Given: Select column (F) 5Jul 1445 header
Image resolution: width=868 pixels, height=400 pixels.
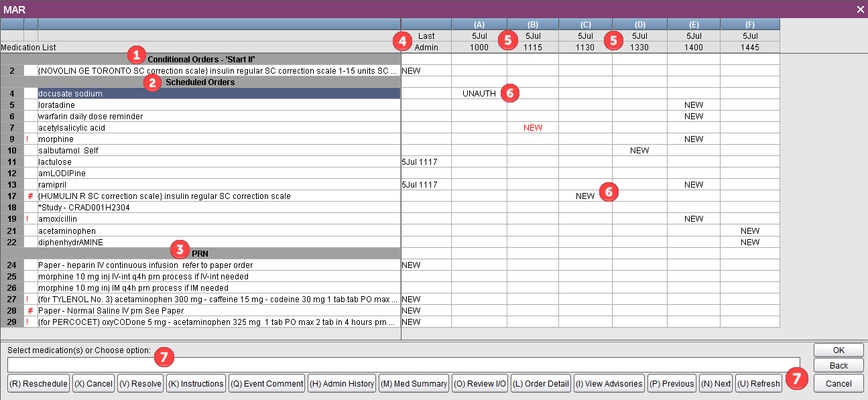Looking at the screenshot, I should click(749, 36).
